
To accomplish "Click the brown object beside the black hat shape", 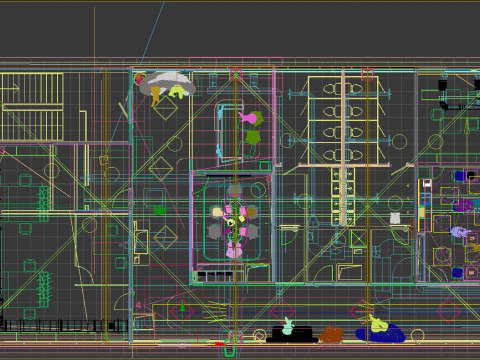I will click(331, 335).
